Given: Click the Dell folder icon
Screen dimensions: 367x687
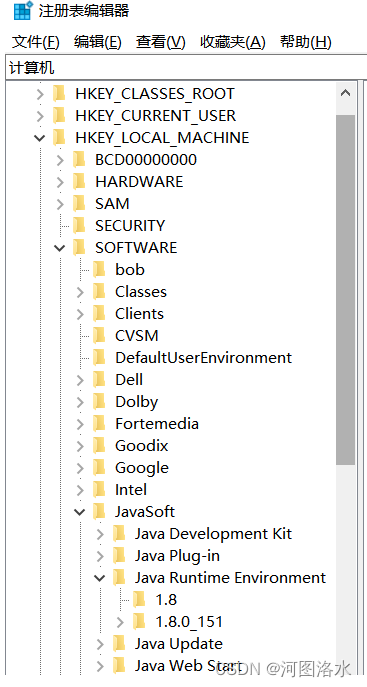Looking at the screenshot, I should tap(99, 379).
